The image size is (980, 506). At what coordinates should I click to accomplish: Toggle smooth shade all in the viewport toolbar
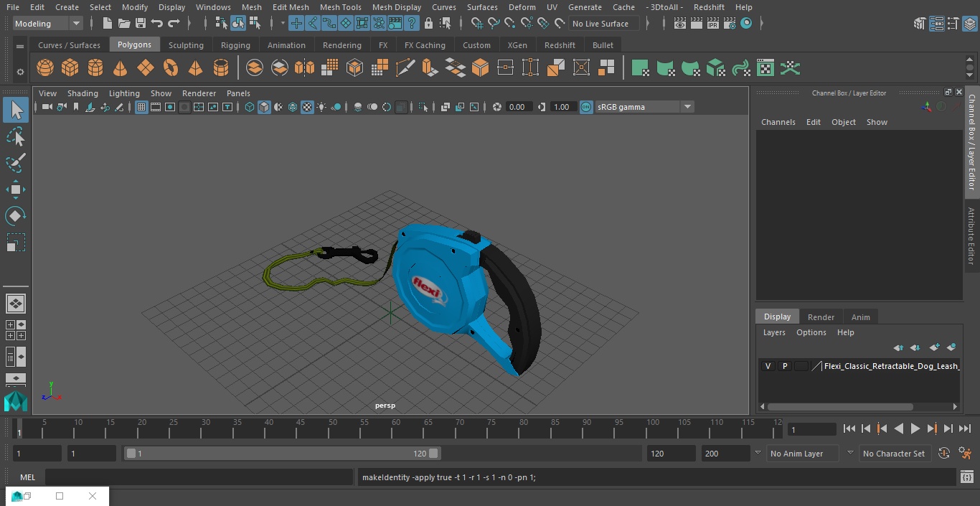click(264, 107)
